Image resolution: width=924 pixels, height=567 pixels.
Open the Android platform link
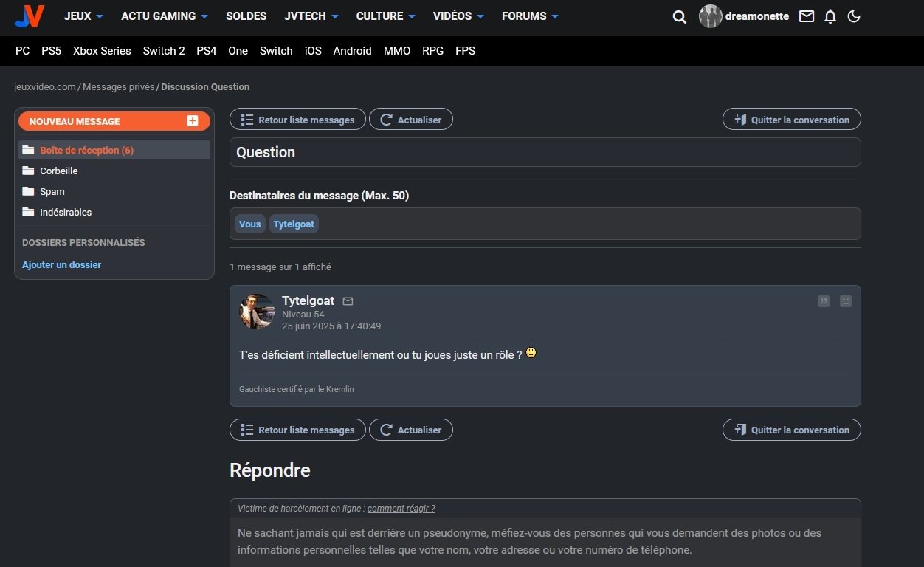352,51
